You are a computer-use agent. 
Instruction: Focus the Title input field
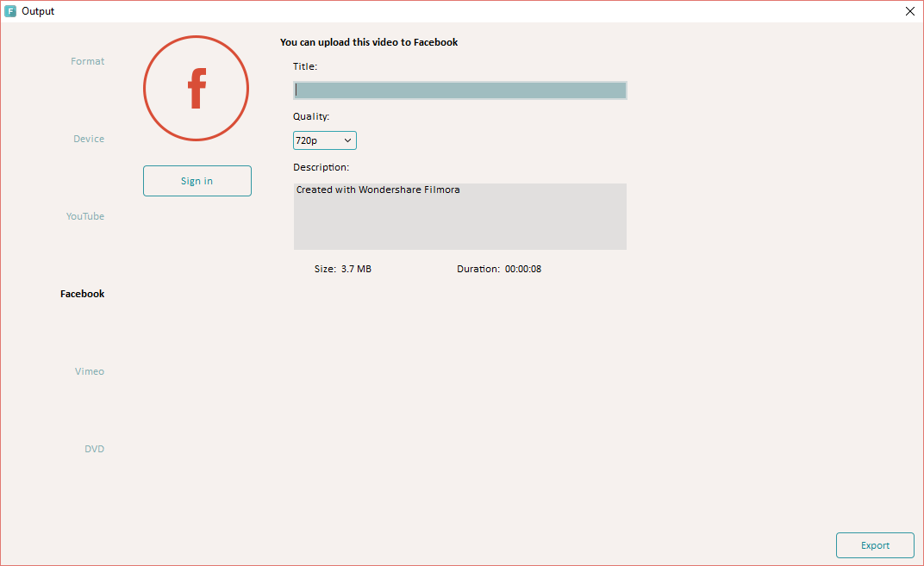[x=459, y=90]
